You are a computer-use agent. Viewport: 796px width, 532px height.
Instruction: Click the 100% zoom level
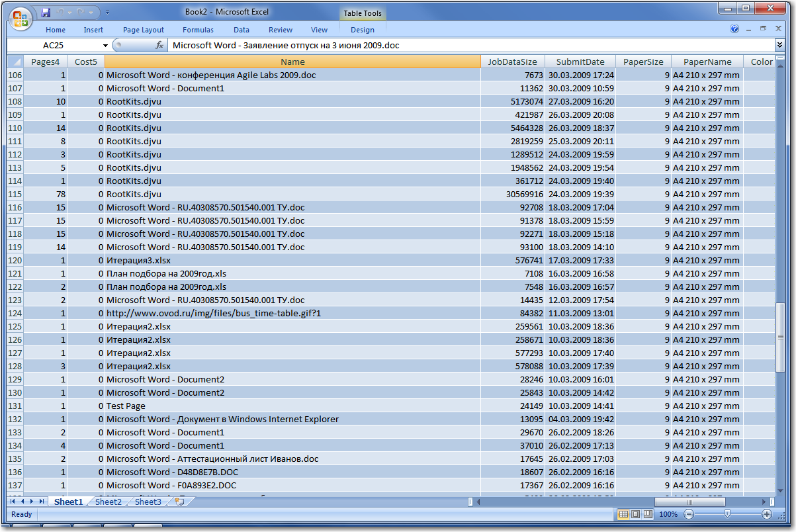tap(668, 514)
